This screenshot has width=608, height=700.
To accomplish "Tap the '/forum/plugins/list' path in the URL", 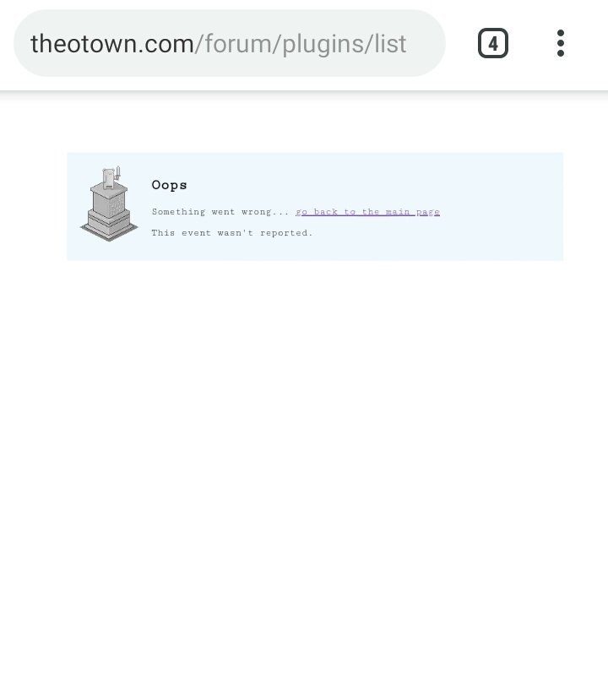I will [x=301, y=44].
